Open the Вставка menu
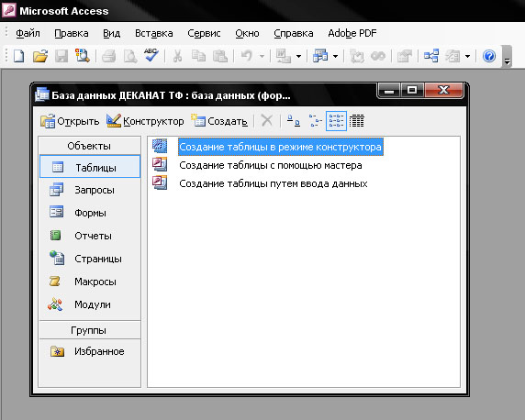 153,33
